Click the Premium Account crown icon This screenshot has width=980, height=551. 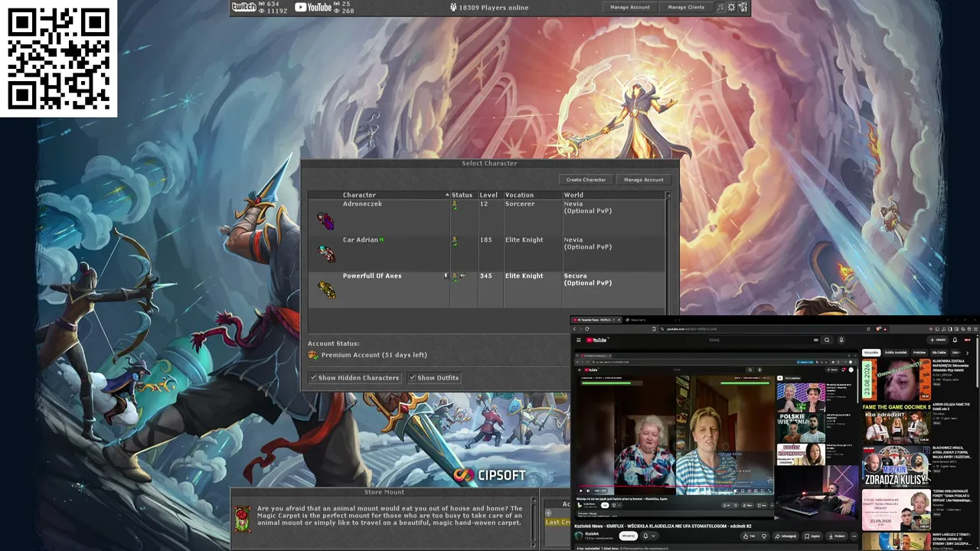point(312,355)
